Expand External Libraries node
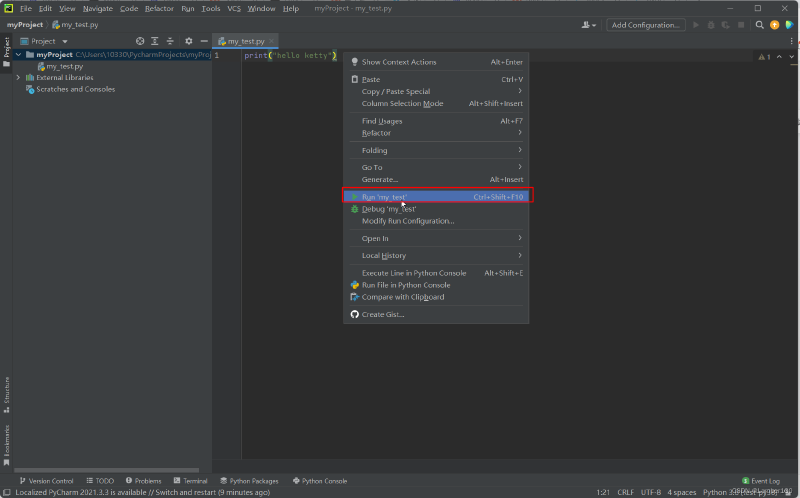Viewport: 800px width, 498px height. [18, 78]
